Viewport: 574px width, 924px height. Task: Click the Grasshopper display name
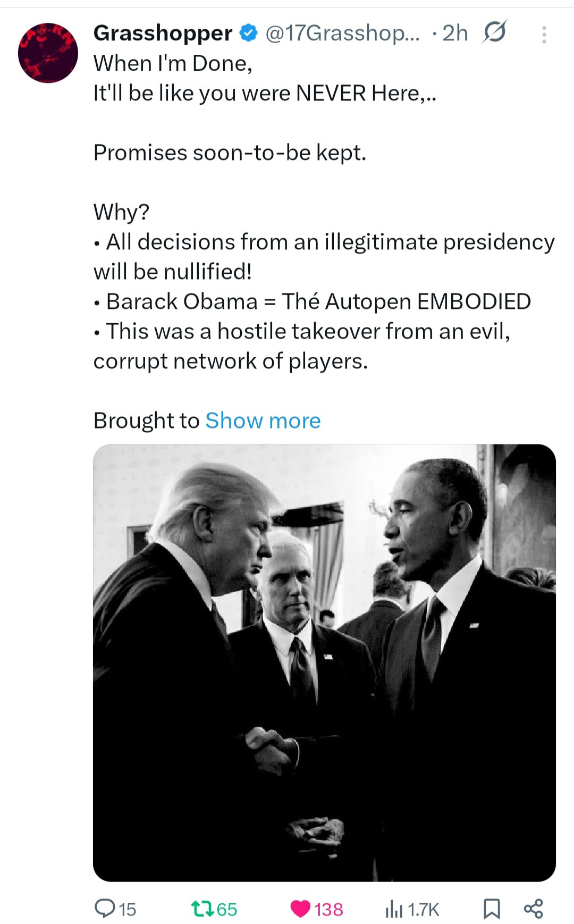(163, 33)
